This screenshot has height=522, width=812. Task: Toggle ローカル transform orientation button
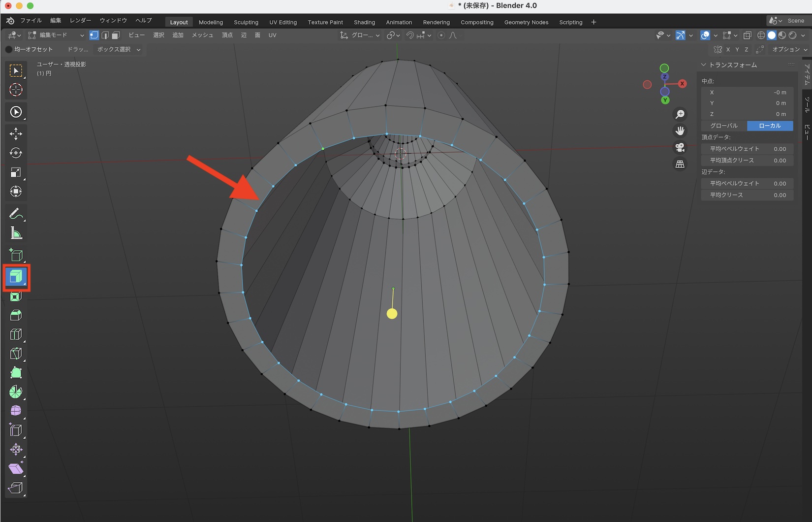[770, 126]
